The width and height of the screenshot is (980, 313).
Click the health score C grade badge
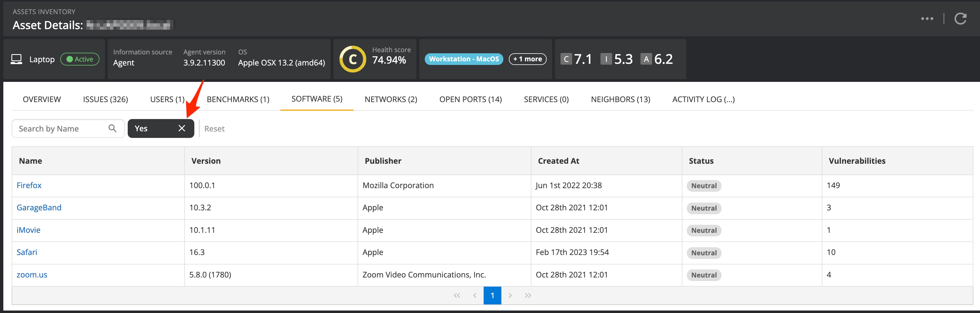352,59
